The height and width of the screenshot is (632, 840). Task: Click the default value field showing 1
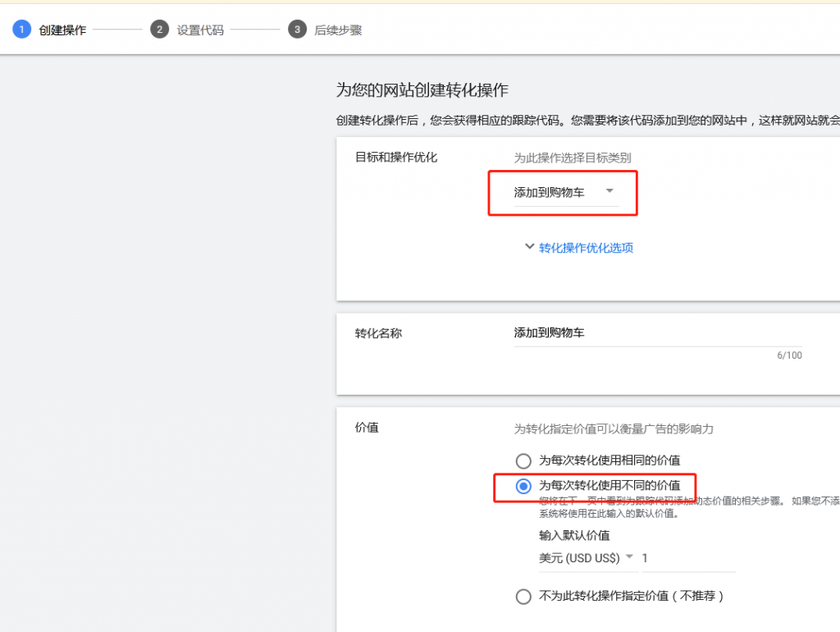pyautogui.click(x=688, y=559)
